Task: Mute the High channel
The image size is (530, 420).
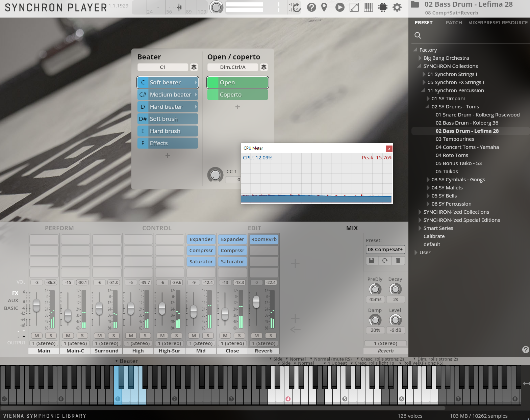Action: (131, 336)
